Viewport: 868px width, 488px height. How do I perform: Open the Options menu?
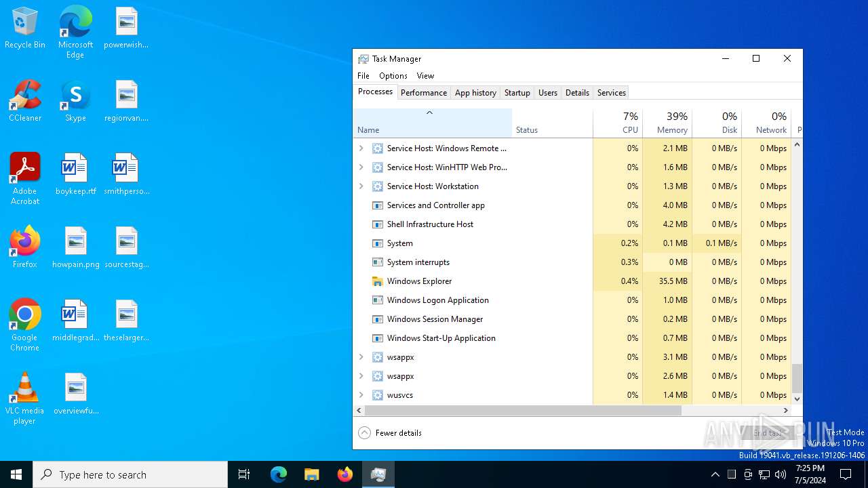(x=393, y=76)
